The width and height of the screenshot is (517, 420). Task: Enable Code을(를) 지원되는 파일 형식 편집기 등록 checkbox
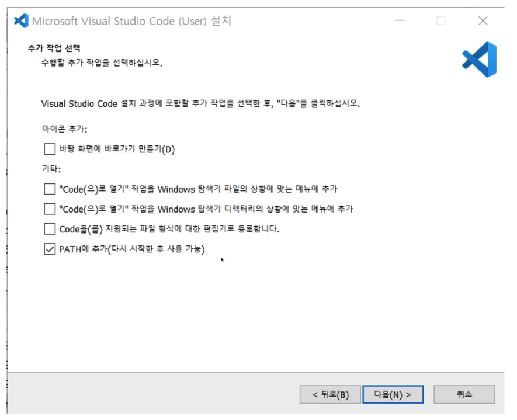(50, 229)
